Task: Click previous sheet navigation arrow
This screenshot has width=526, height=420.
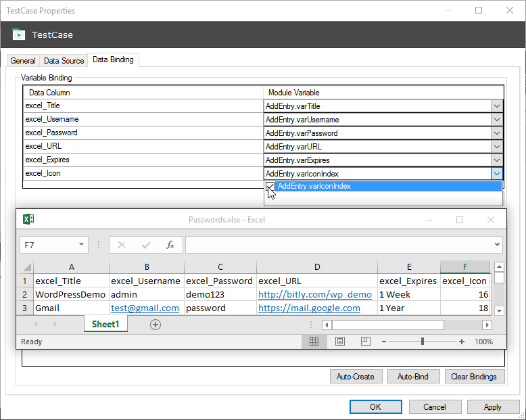Action: click(x=36, y=325)
